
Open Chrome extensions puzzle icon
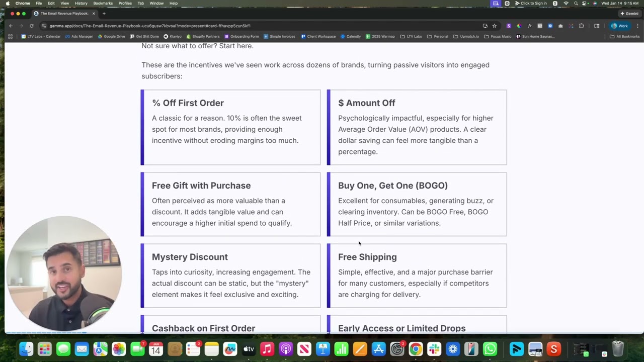point(581,26)
